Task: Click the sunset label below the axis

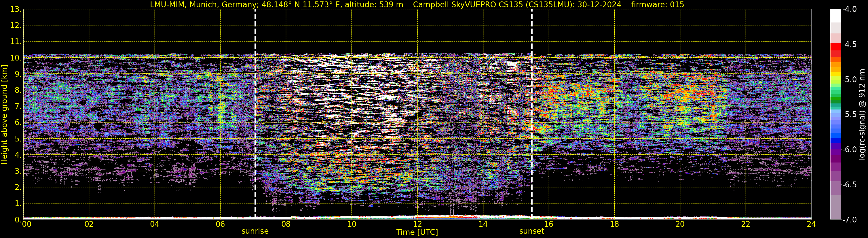Action: (532, 231)
